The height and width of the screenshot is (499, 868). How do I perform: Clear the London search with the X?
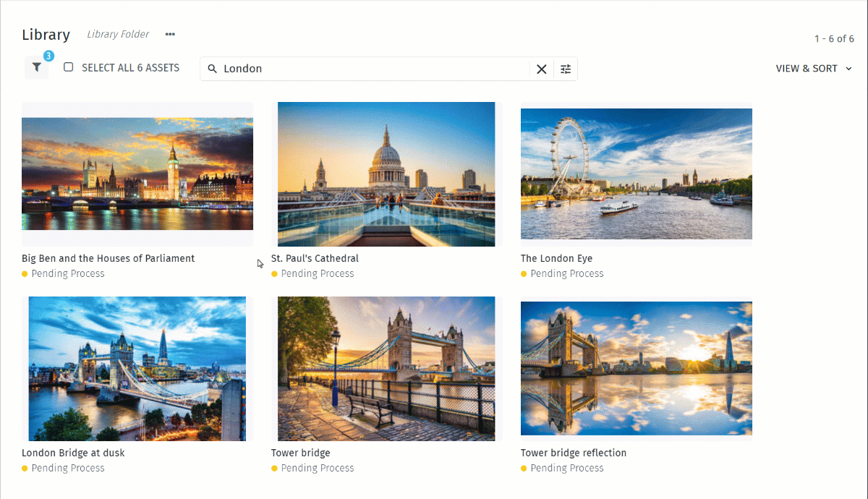point(541,69)
